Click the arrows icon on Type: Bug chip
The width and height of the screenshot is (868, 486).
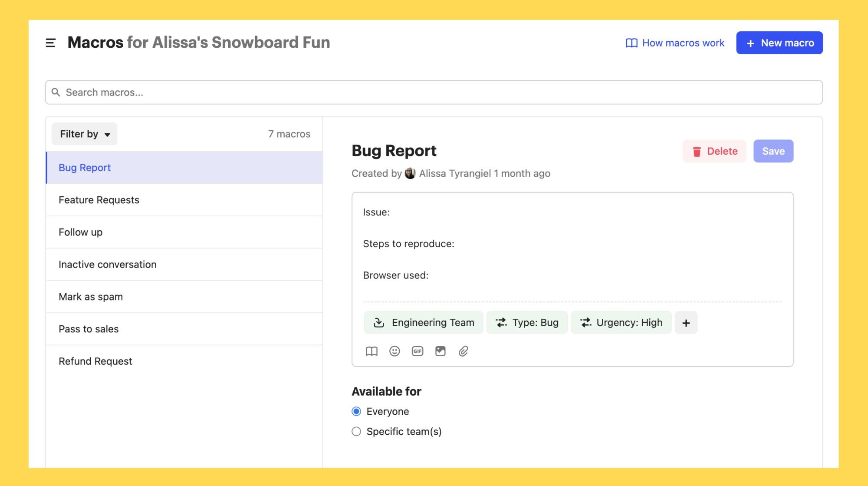(x=501, y=323)
